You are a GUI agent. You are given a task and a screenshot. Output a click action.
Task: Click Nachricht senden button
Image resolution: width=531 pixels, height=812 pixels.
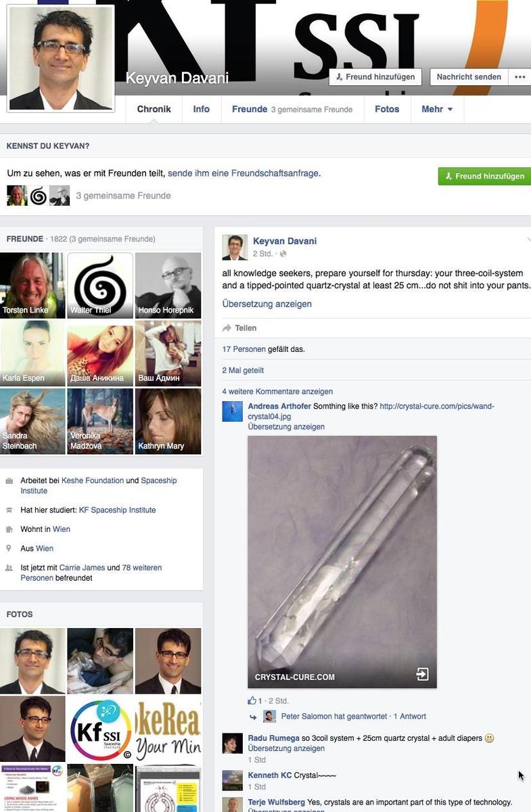469,77
